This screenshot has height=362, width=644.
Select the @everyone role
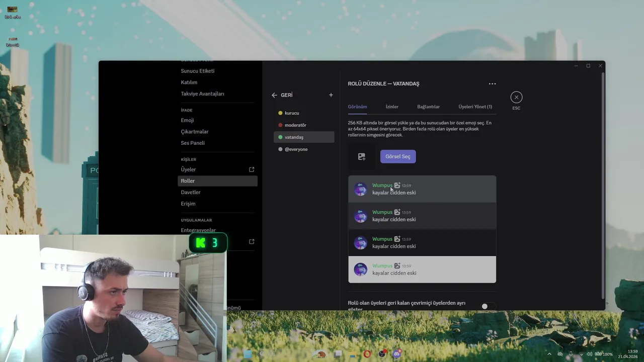[304, 149]
